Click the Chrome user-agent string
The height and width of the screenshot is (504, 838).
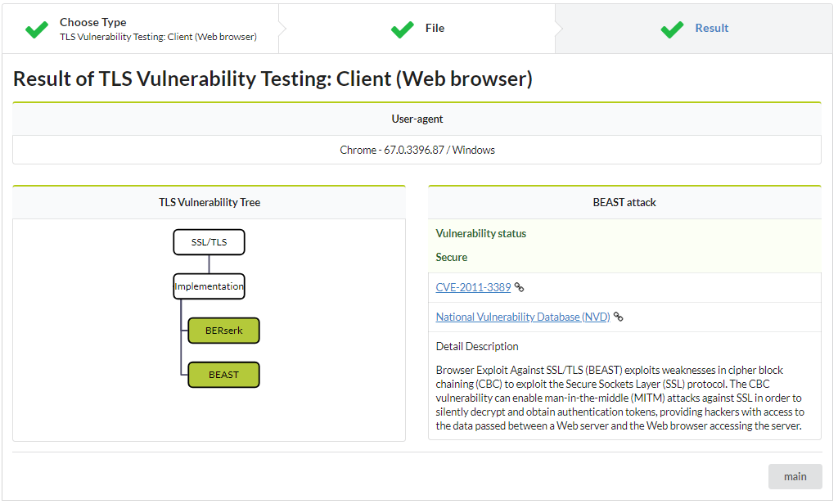coord(417,151)
